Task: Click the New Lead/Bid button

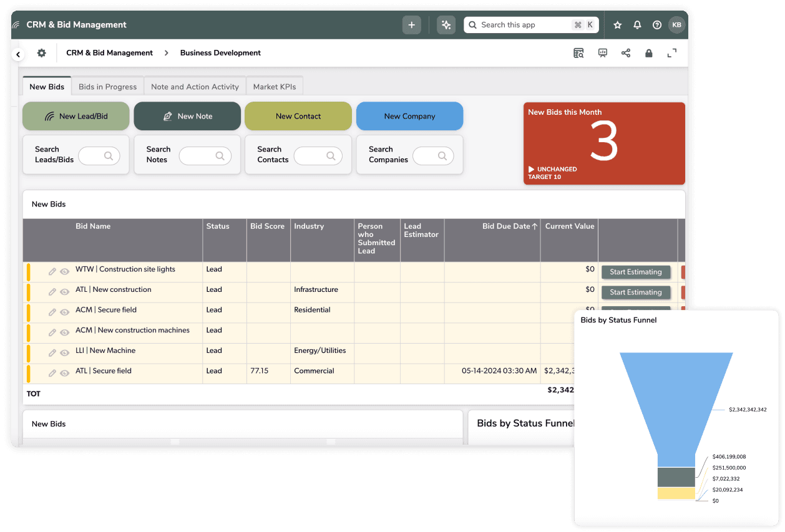Action: click(76, 116)
